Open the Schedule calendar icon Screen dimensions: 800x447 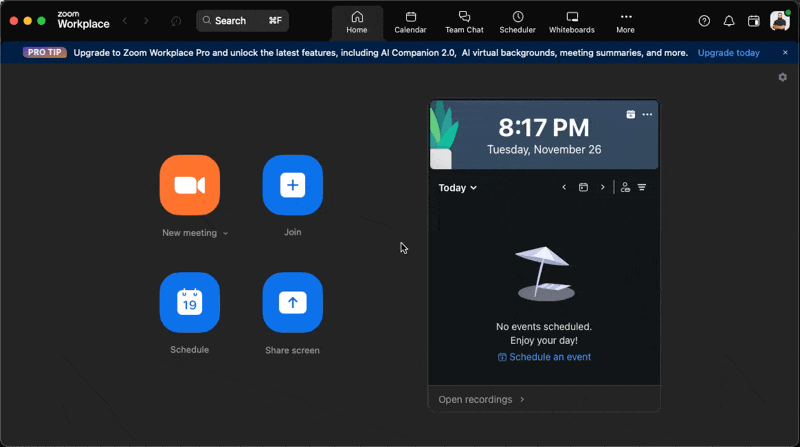point(189,302)
